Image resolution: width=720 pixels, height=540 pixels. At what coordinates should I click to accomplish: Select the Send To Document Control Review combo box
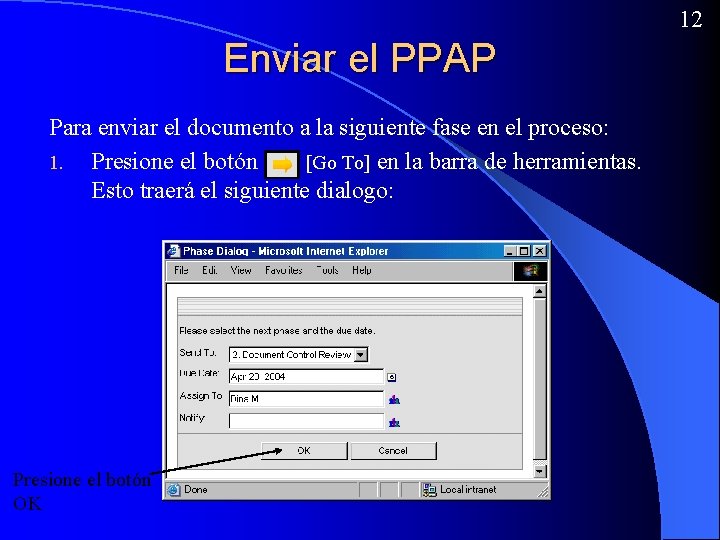pyautogui.click(x=298, y=355)
